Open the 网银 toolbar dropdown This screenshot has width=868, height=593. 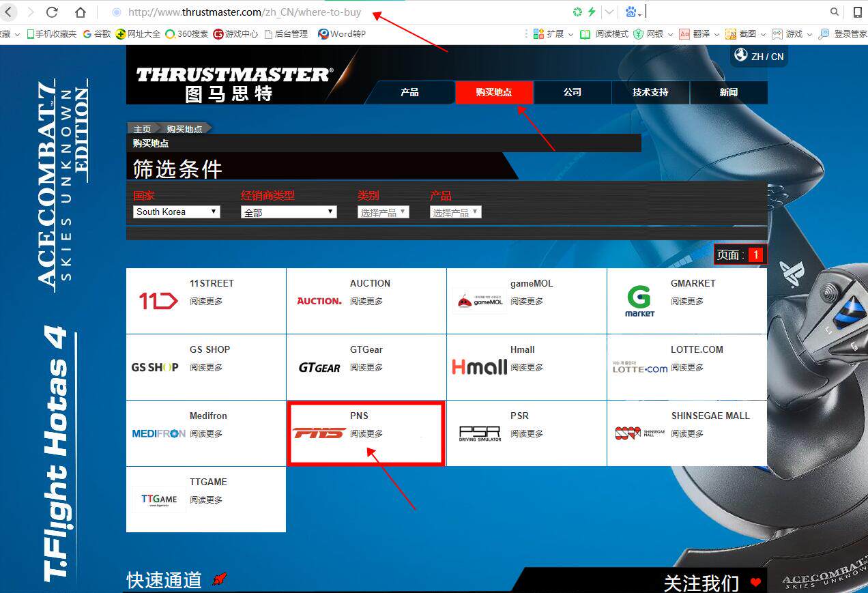coord(653,33)
